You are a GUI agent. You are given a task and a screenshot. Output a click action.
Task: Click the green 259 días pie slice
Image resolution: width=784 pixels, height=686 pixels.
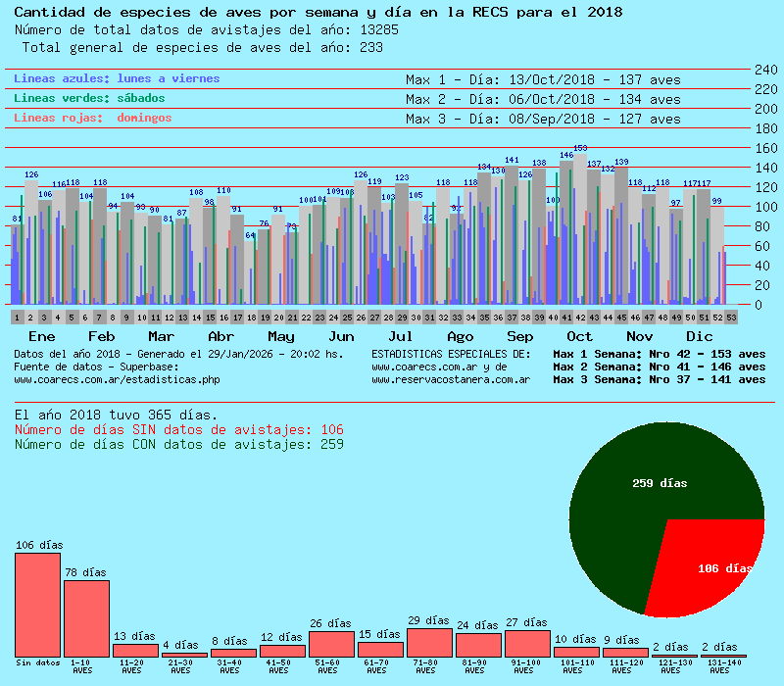tap(647, 480)
